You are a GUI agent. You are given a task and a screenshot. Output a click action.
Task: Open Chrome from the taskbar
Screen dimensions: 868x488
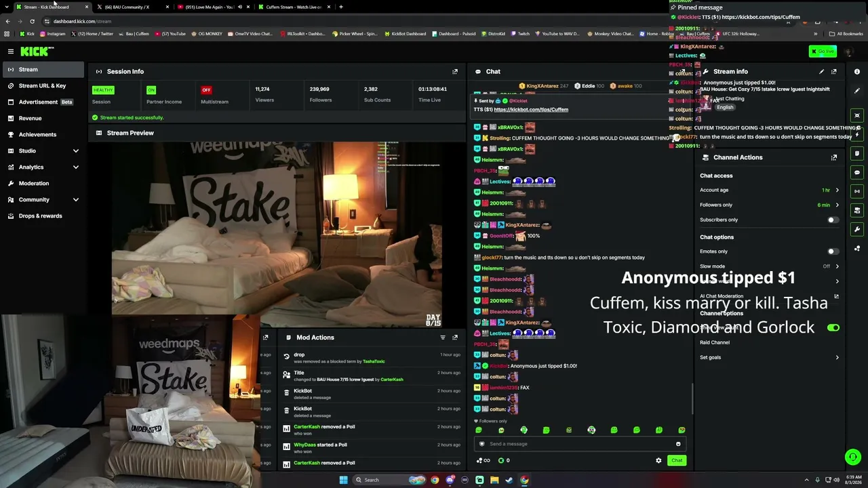(524, 480)
